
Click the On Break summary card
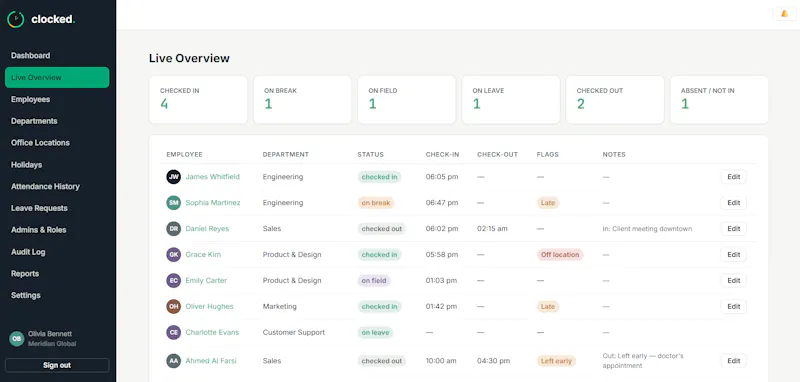pyautogui.click(x=303, y=100)
